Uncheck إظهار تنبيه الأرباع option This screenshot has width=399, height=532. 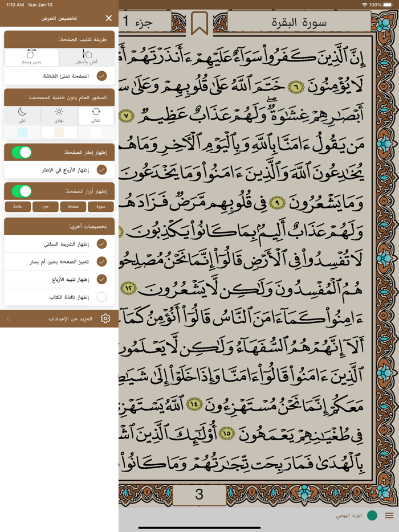tap(101, 279)
